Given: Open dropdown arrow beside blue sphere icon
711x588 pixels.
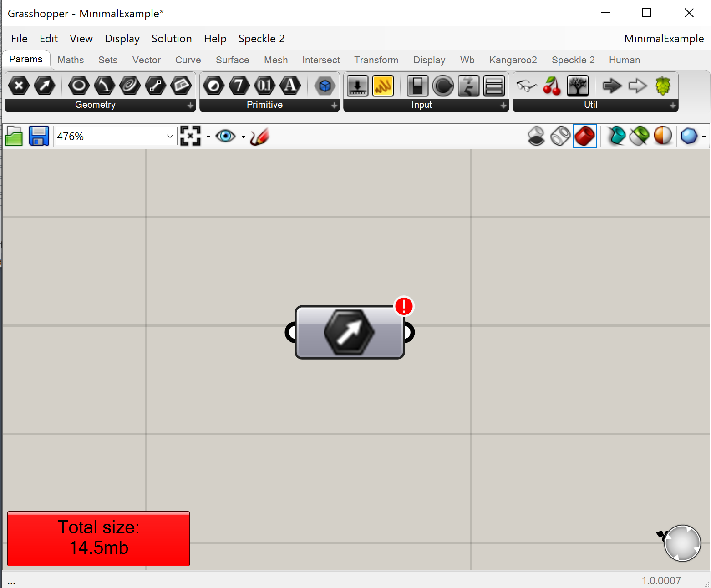Looking at the screenshot, I should pyautogui.click(x=704, y=137).
